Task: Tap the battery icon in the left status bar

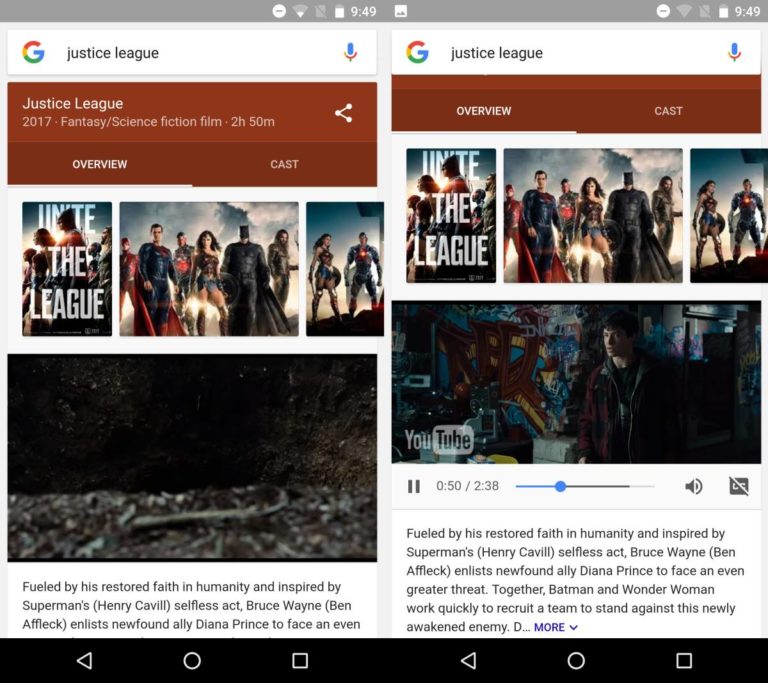Action: coord(339,11)
